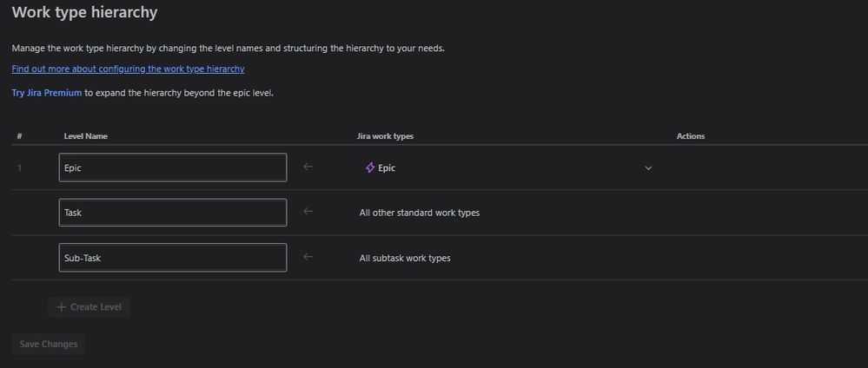Image resolution: width=868 pixels, height=368 pixels.
Task: Focus the Epic level name field
Action: [x=173, y=168]
